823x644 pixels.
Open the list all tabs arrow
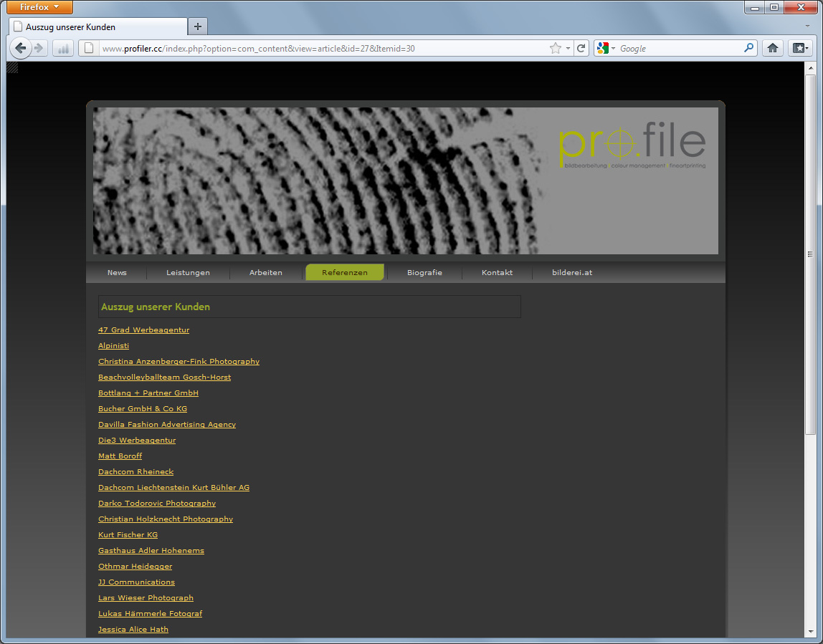point(807,26)
